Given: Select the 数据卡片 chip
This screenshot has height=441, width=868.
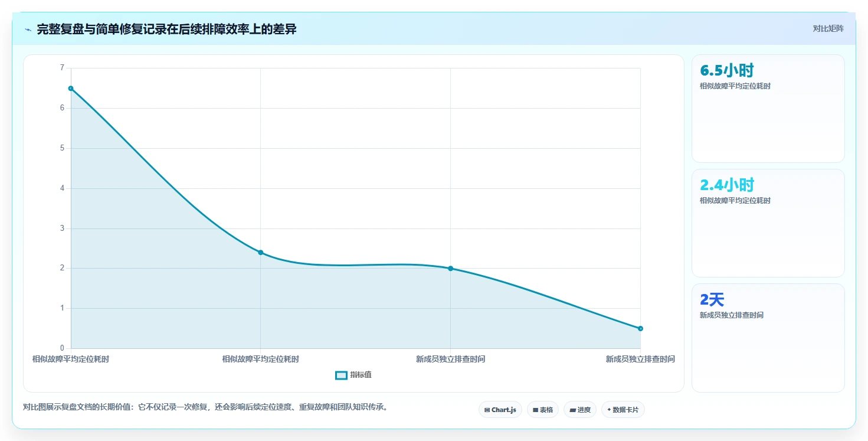Looking at the screenshot, I should 623,410.
